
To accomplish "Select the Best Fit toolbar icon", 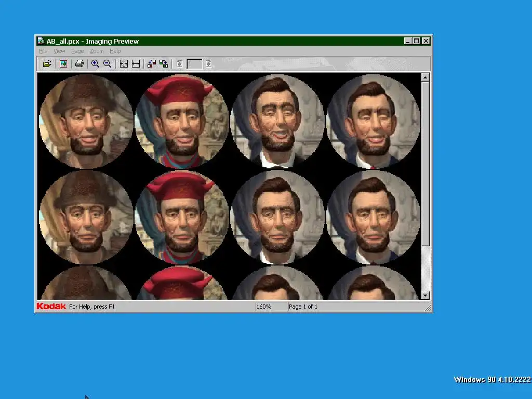I will tap(124, 64).
